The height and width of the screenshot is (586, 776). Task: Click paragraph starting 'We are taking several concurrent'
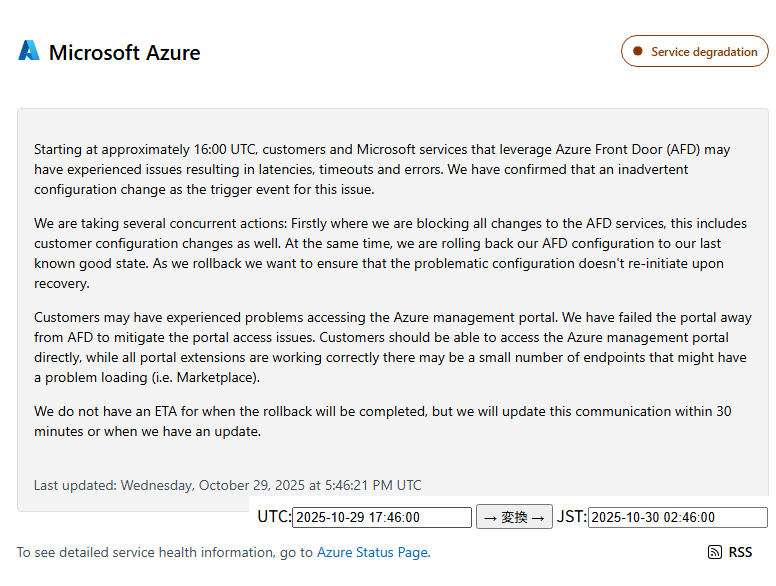[x=390, y=253]
